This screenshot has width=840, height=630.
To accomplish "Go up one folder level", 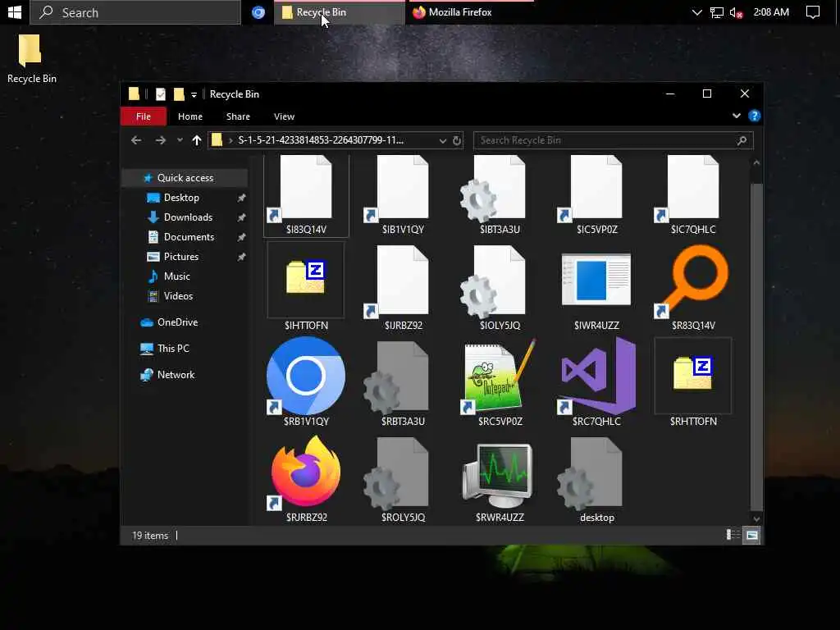I will 197,140.
